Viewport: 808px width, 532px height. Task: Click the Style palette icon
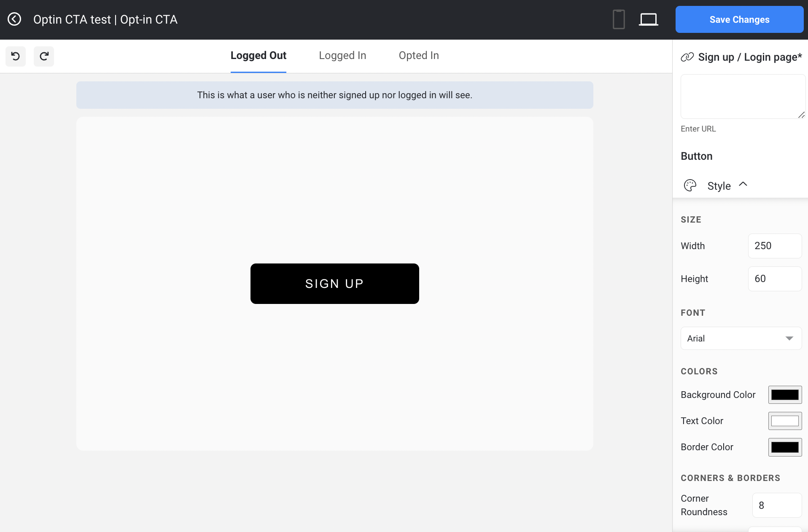pos(690,185)
